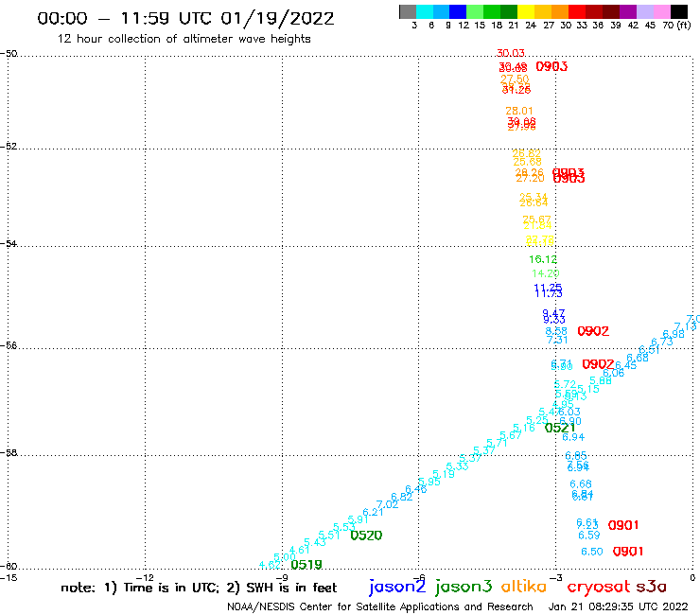700x615 pixels.
Task: Click the cyan 6 ft legend swatch
Action: pyautogui.click(x=425, y=11)
